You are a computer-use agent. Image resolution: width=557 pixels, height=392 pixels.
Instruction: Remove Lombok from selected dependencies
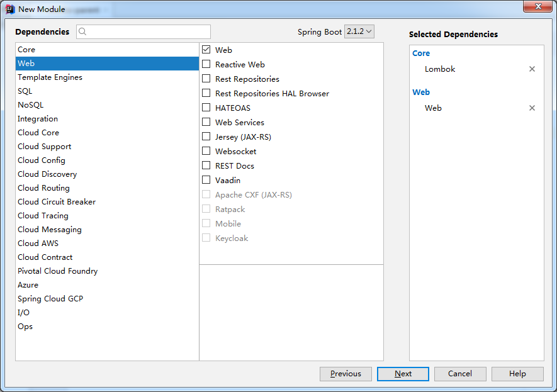click(x=532, y=69)
